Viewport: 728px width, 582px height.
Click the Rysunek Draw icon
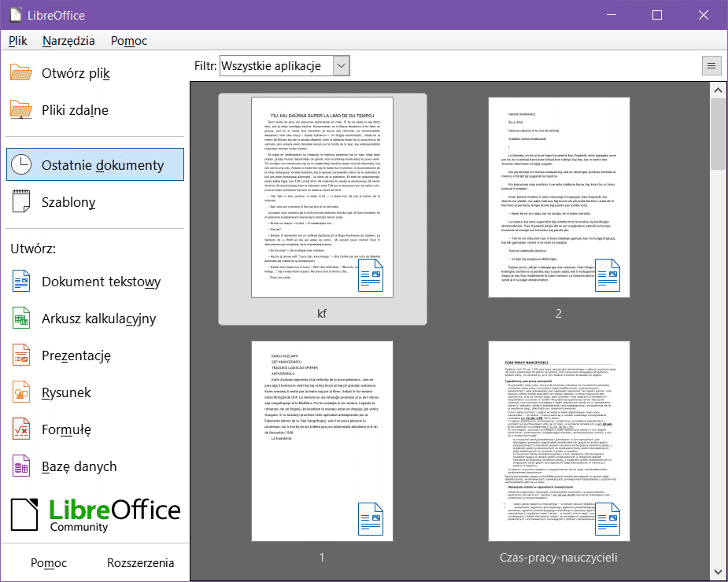tap(21, 392)
